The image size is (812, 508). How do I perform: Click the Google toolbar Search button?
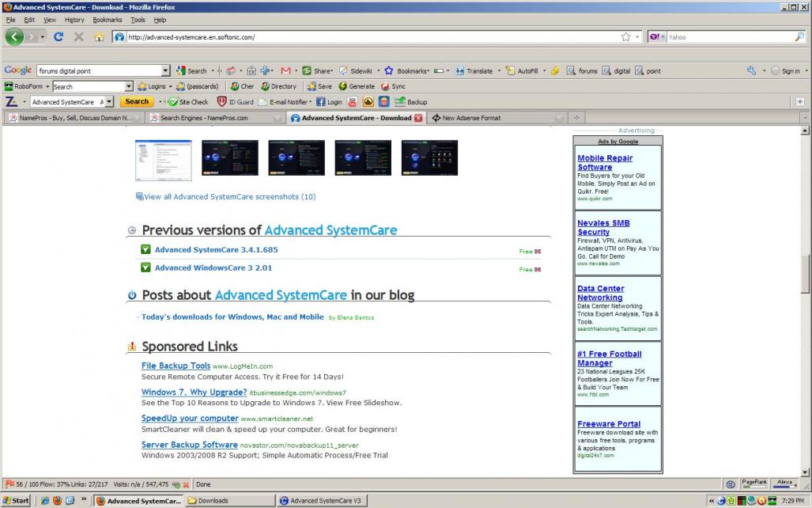pyautogui.click(x=191, y=70)
